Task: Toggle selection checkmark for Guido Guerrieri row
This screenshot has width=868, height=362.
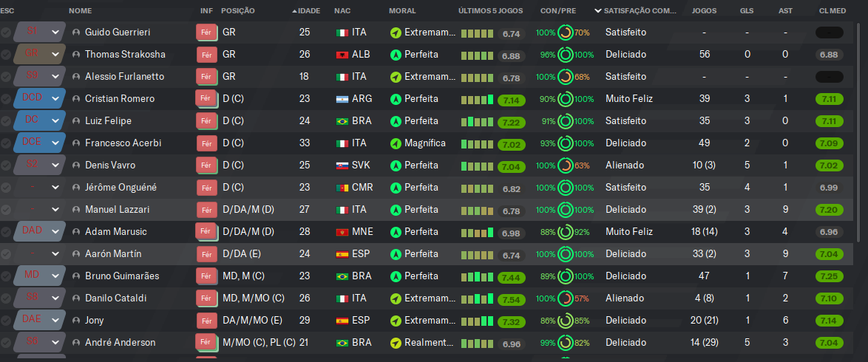Action: (5, 33)
